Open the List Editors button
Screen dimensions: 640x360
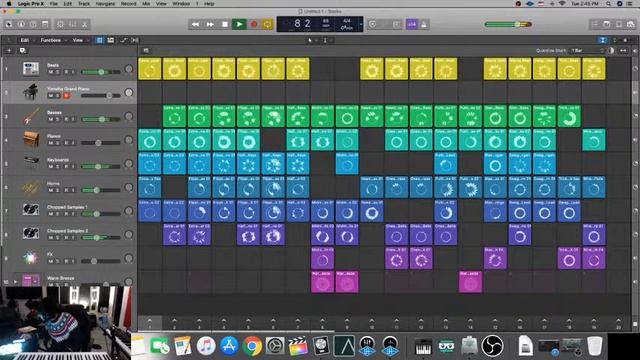coord(595,24)
